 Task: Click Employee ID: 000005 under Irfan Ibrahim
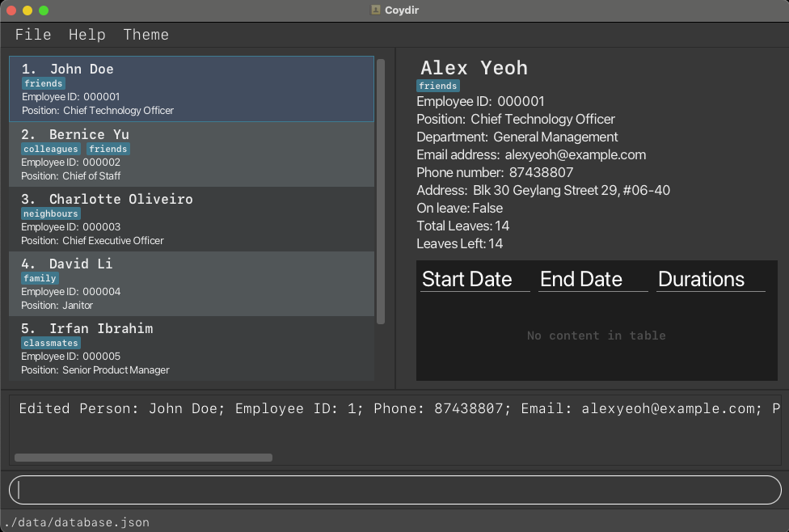click(x=70, y=357)
